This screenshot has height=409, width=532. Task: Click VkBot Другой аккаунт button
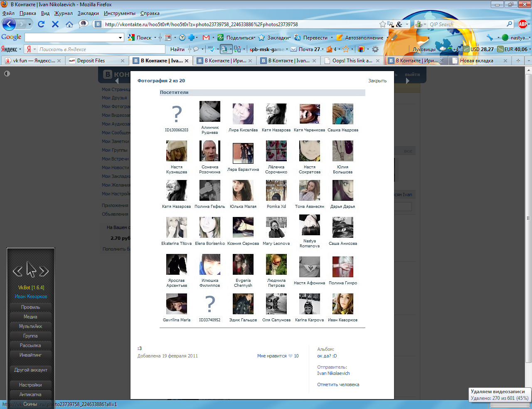click(x=31, y=370)
